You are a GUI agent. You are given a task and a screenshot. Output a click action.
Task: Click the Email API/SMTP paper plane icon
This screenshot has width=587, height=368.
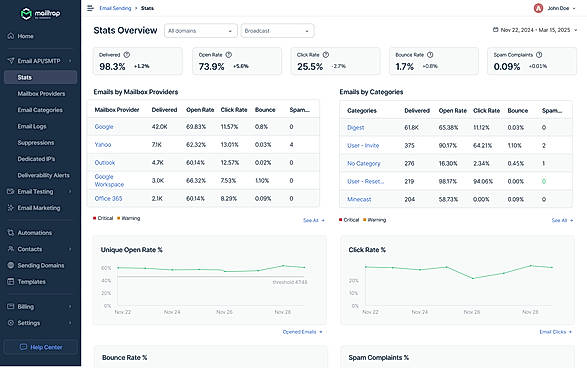click(x=10, y=61)
